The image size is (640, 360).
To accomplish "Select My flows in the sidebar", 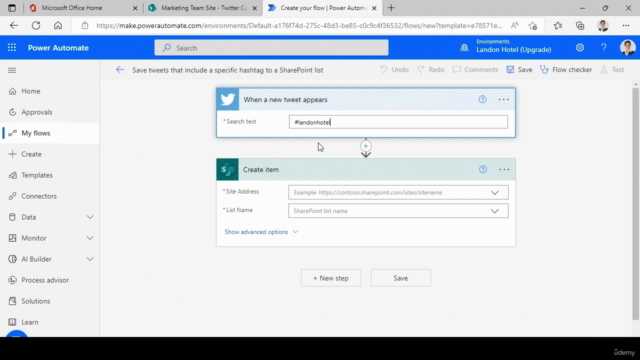I will (36, 133).
